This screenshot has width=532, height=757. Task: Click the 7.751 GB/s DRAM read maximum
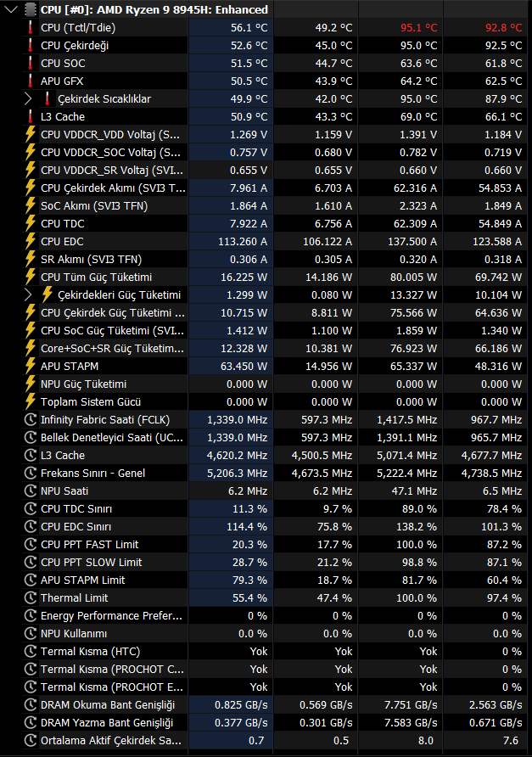point(411,705)
